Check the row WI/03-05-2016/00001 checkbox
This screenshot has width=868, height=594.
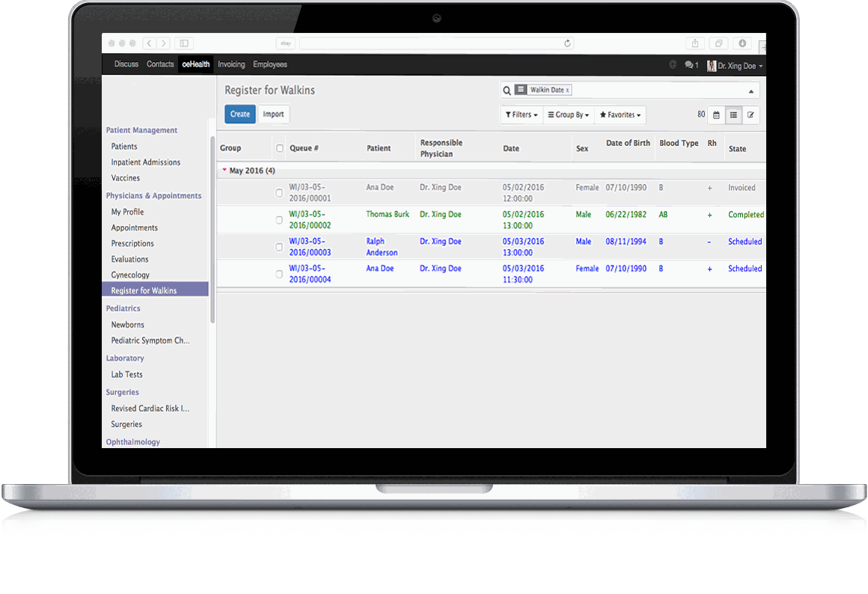[x=279, y=193]
